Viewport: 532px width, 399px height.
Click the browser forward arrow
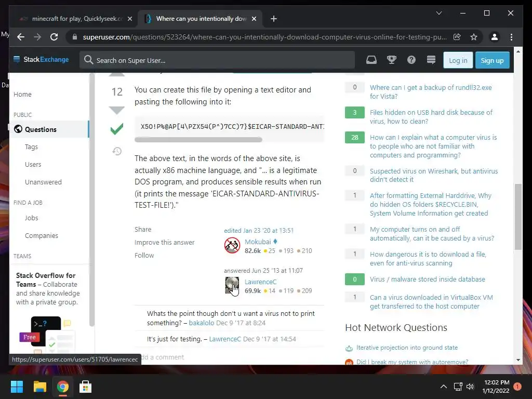click(x=37, y=37)
